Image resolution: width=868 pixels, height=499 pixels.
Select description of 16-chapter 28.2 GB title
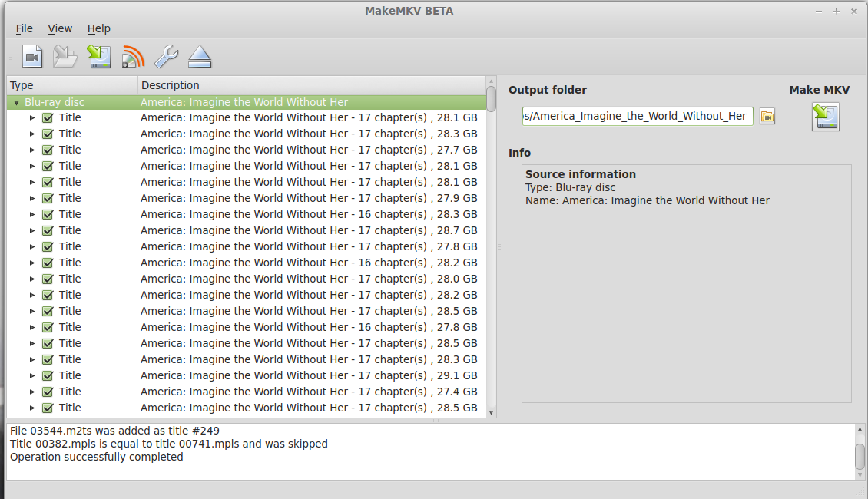309,263
